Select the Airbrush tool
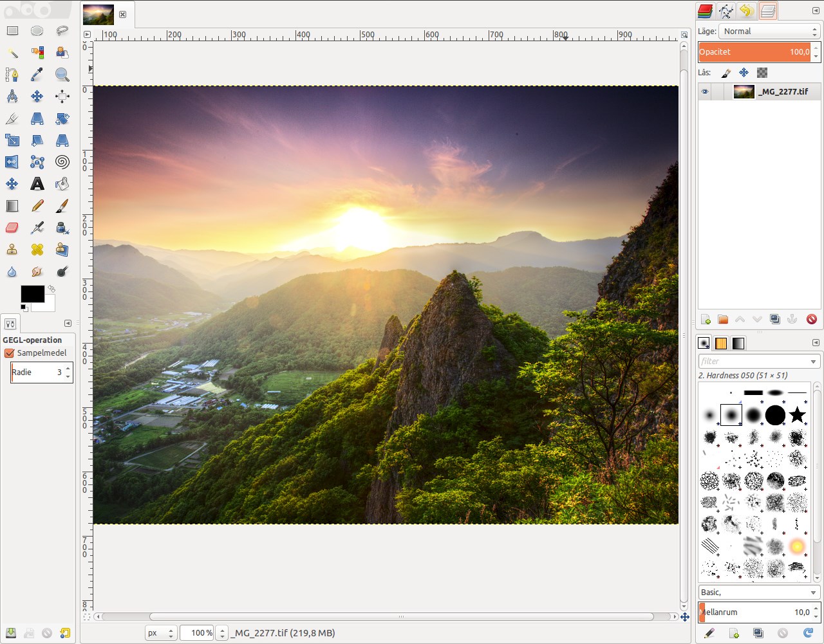The width and height of the screenshot is (824, 644). coord(37,228)
